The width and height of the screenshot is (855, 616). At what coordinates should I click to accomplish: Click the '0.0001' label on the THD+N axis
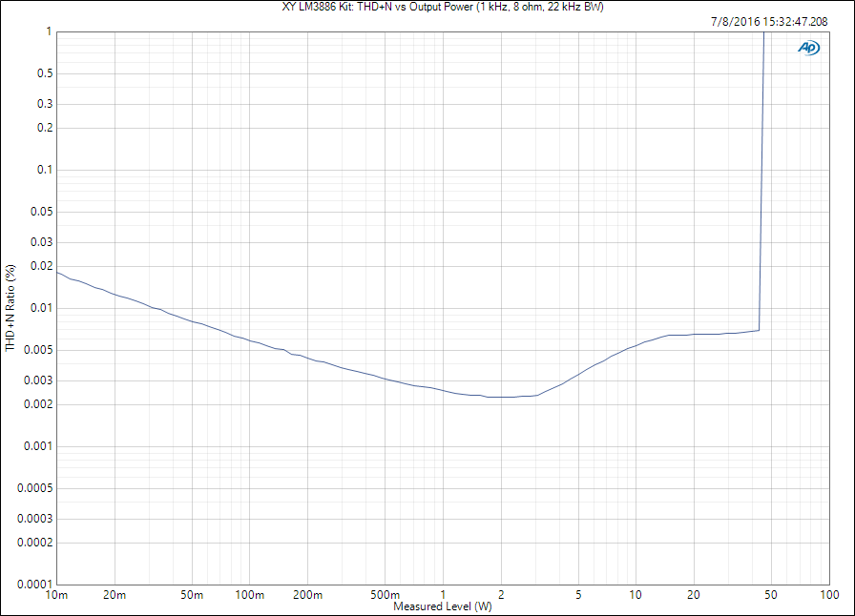click(x=35, y=585)
